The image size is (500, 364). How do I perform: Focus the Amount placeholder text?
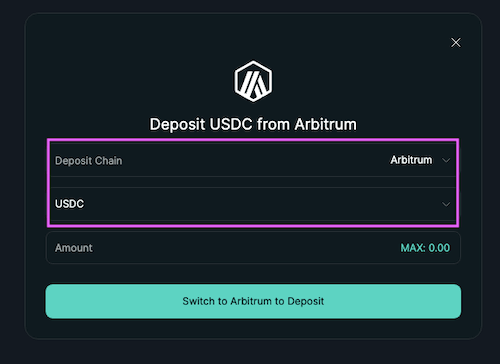pyautogui.click(x=74, y=248)
